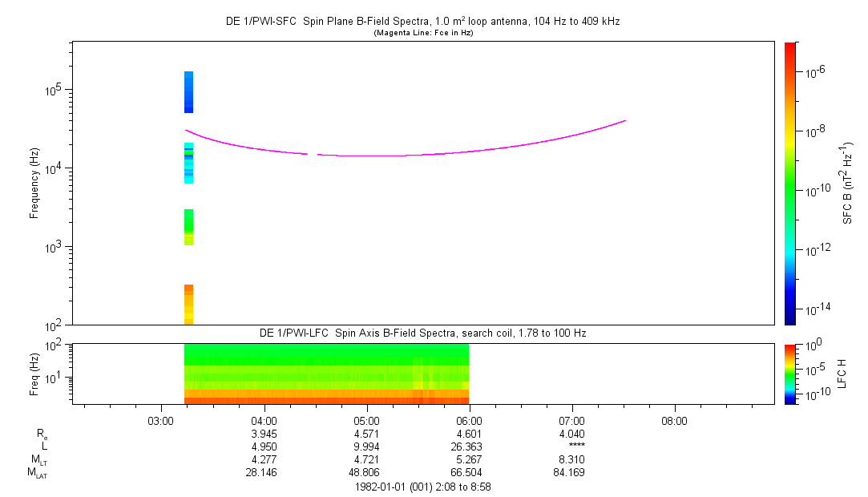868x497 pixels.
Task: Click the 08:00 time axis label
Action: point(674,420)
